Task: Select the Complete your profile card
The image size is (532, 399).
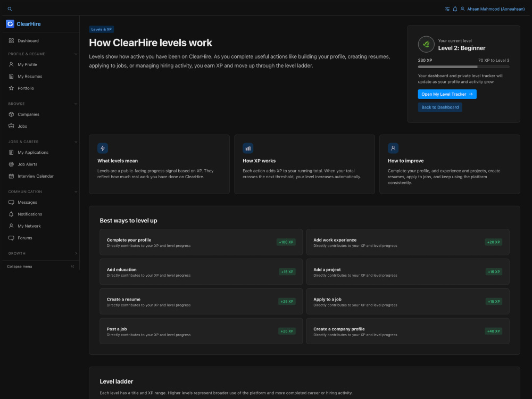Action: click(201, 242)
